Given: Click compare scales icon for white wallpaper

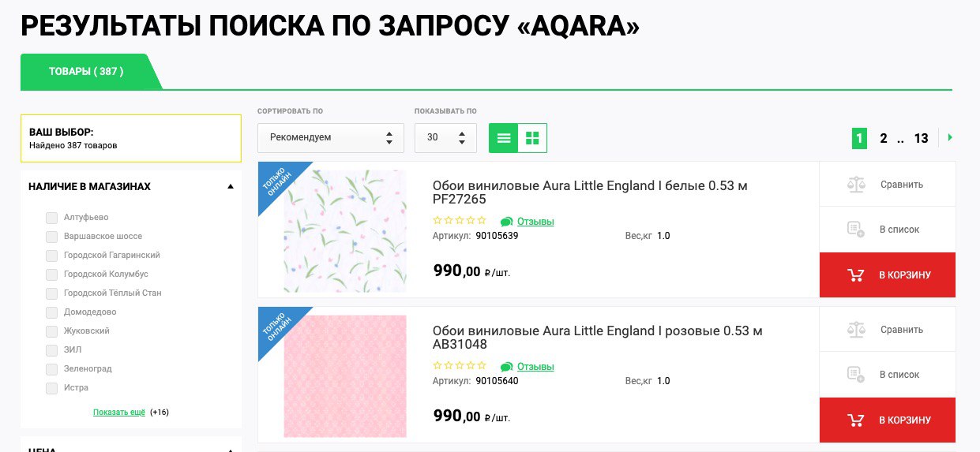Looking at the screenshot, I should click(856, 185).
